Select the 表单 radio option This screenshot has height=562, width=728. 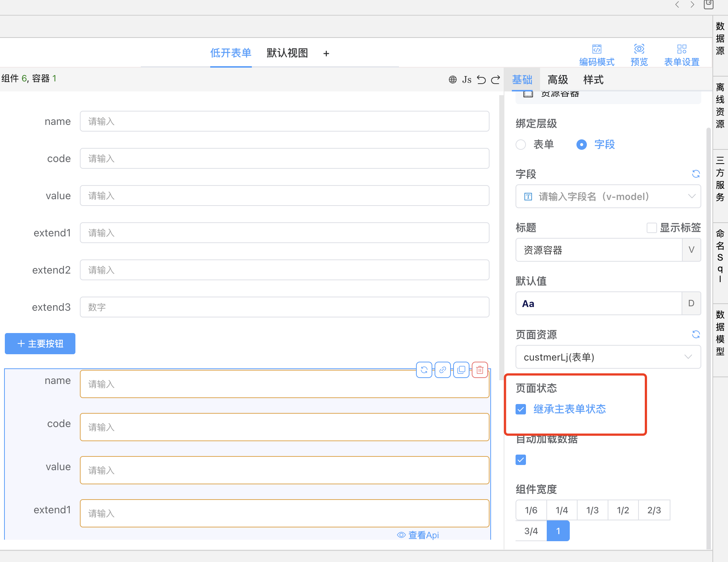521,145
